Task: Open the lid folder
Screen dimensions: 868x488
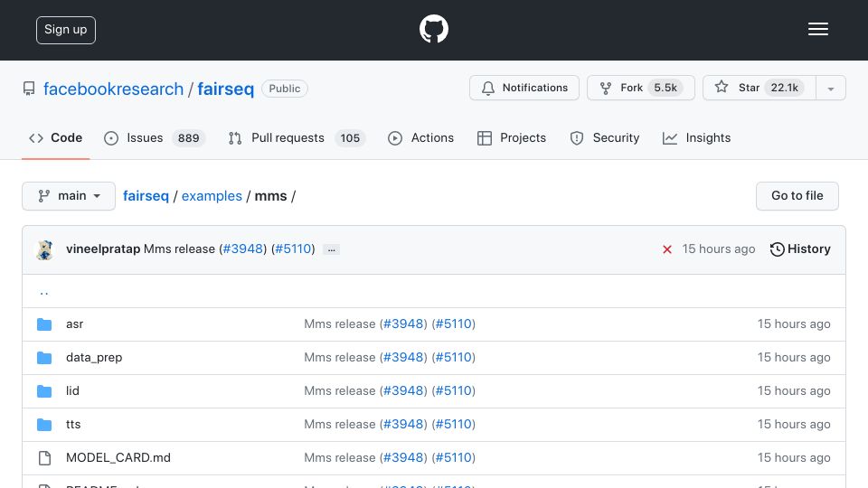Action: tap(72, 390)
